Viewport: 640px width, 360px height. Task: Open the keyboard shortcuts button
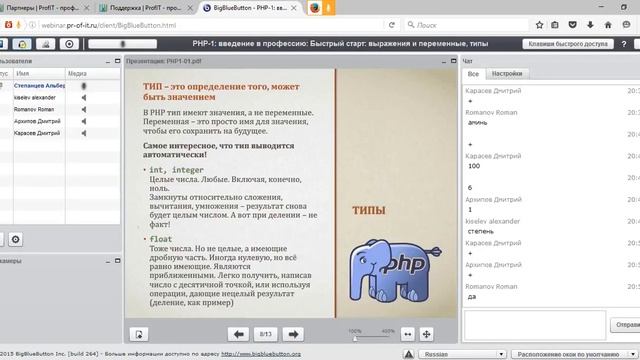[x=568, y=44]
